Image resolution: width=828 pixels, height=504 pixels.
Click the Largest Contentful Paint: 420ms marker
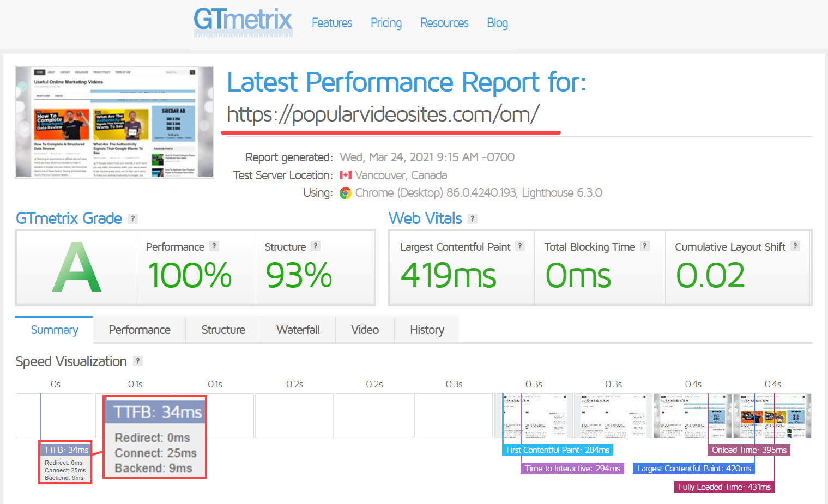[x=694, y=468]
